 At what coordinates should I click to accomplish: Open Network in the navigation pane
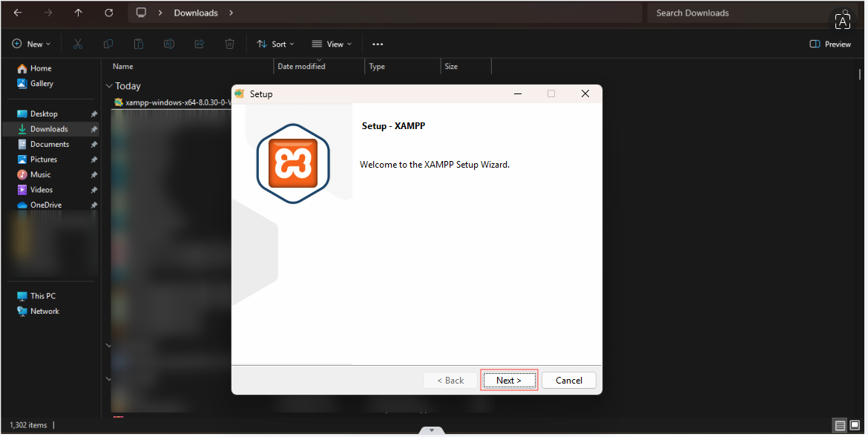(x=38, y=312)
